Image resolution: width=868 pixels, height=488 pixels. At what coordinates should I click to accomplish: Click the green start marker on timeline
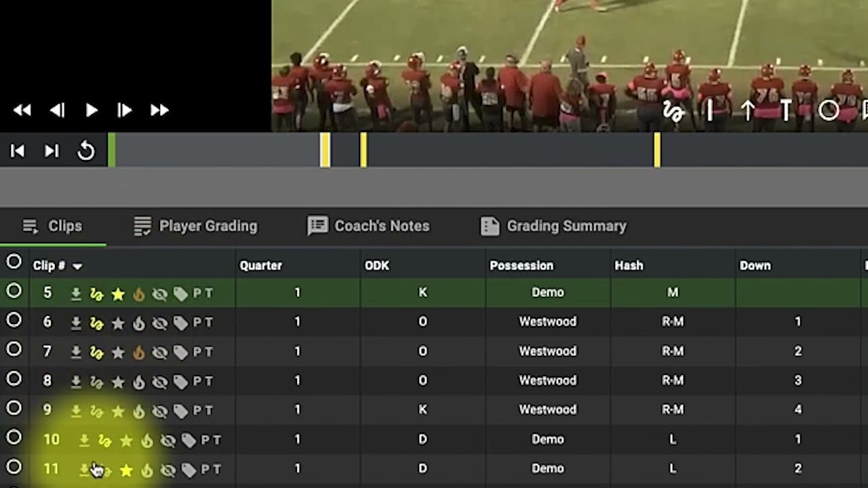[x=112, y=150]
